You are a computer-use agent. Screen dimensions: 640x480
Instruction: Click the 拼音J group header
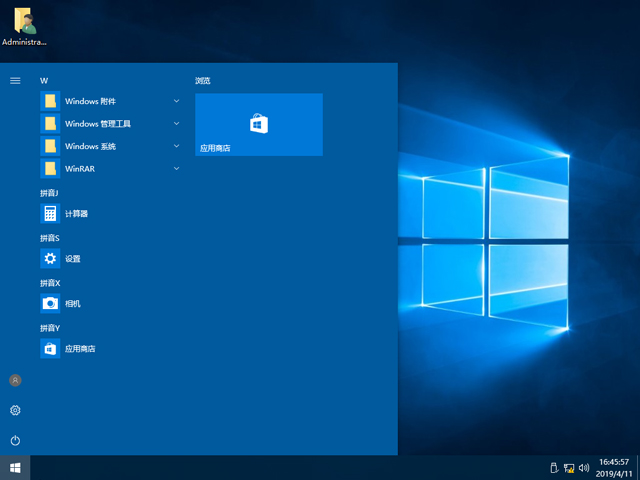[x=49, y=193]
